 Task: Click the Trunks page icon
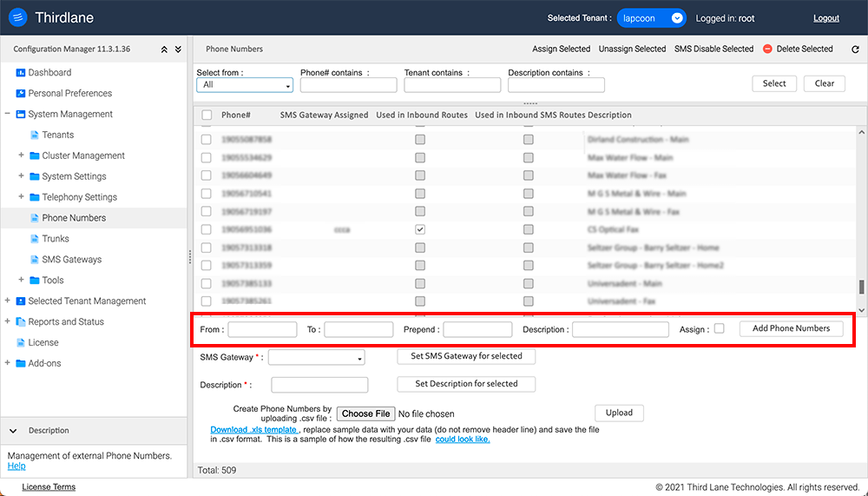pyautogui.click(x=35, y=239)
